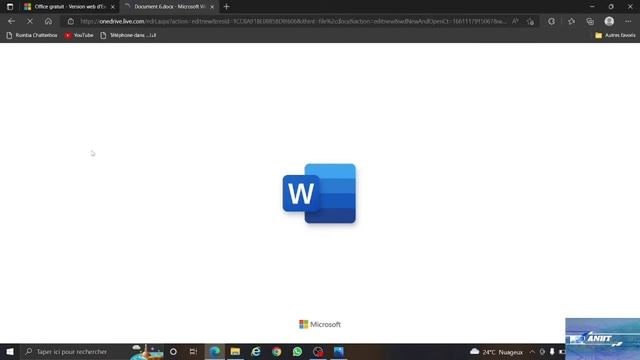Viewport: 640px width, 360px height.
Task: Select Microsoft Edge on the taskbar
Action: pos(215,351)
